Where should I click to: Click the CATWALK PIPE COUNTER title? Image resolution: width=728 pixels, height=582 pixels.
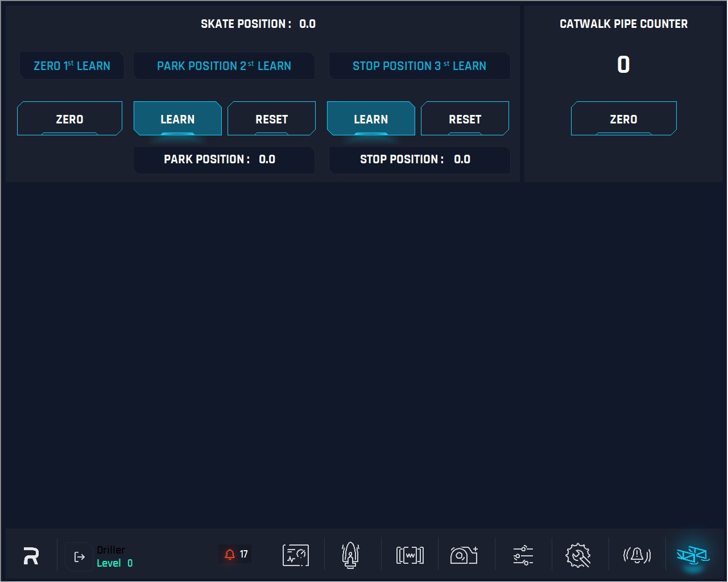(x=624, y=24)
